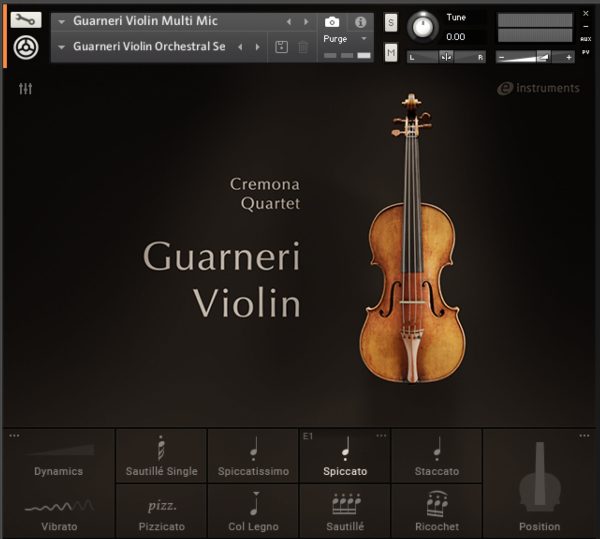Open the wrench edit mode icon
Screen dimensions: 600x539
(x=27, y=20)
